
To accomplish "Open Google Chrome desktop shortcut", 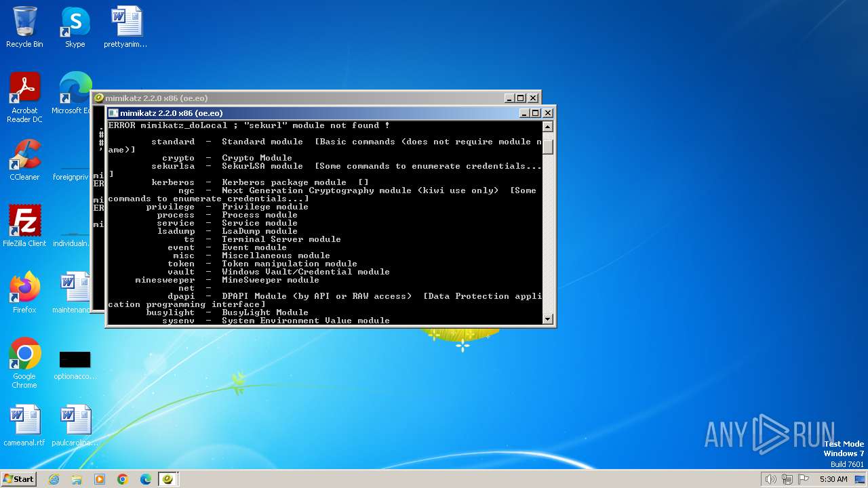I will click(x=24, y=363).
